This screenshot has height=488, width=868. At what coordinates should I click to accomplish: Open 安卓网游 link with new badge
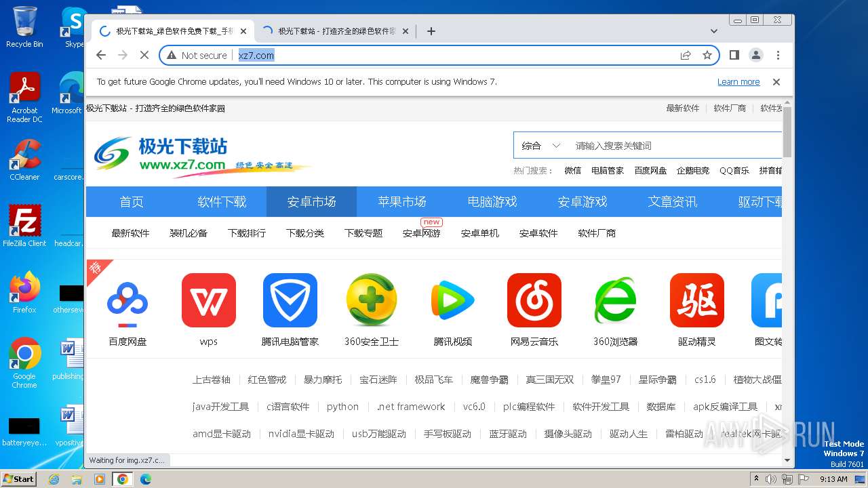tap(421, 233)
